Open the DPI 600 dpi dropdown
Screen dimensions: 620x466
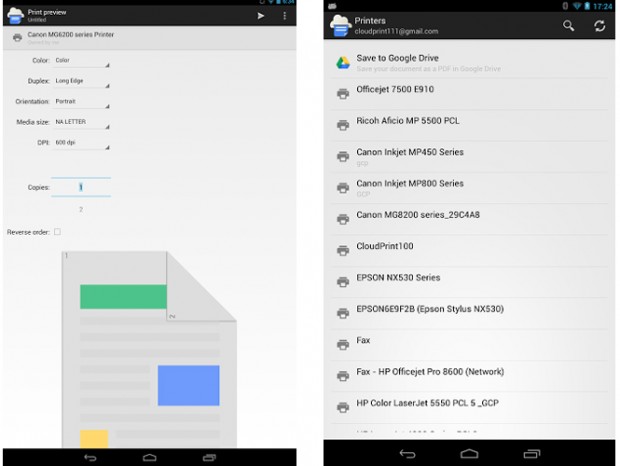81,143
